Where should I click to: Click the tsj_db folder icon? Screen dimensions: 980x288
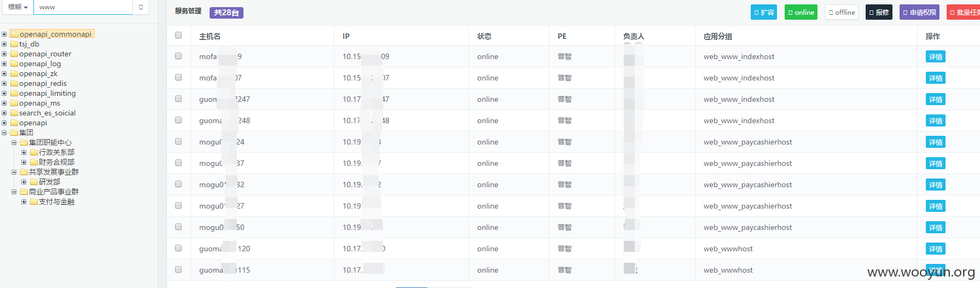[x=14, y=44]
